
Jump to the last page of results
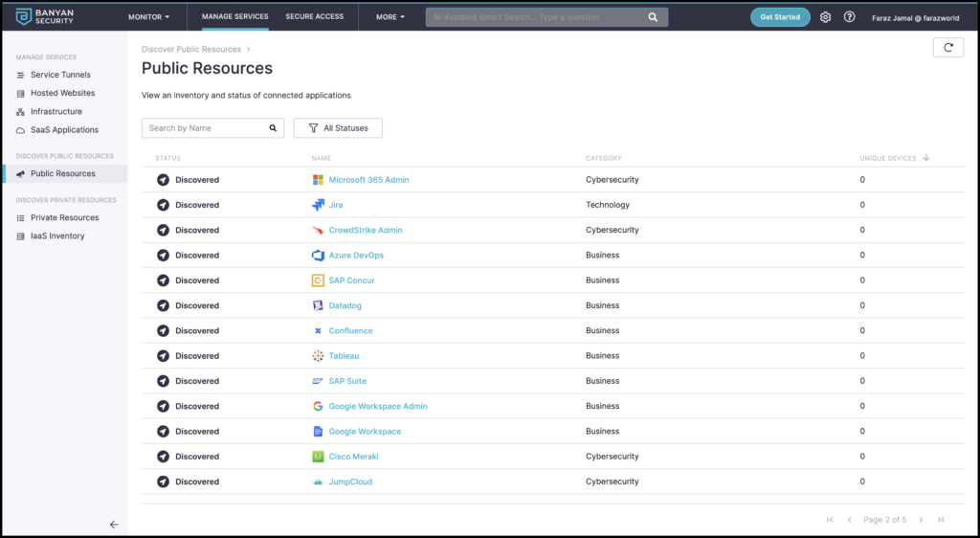pos(941,520)
